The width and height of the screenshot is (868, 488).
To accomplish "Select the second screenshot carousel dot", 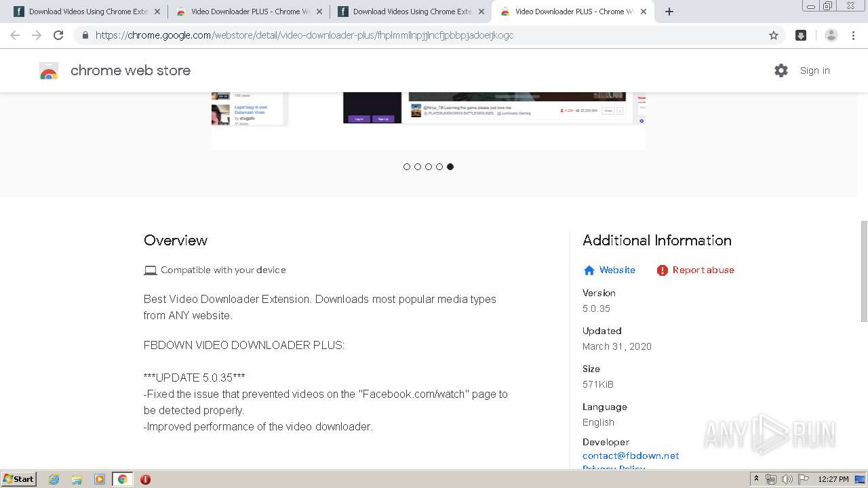I will (418, 167).
